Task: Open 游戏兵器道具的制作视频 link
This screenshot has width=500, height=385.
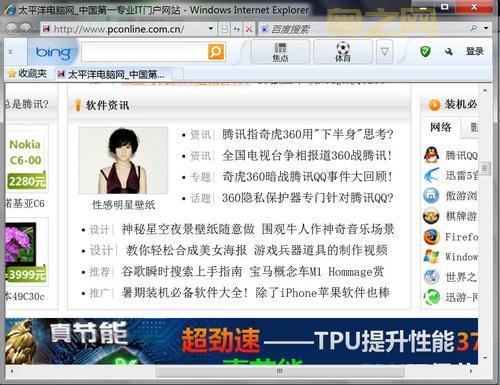Action: pyautogui.click(x=321, y=250)
